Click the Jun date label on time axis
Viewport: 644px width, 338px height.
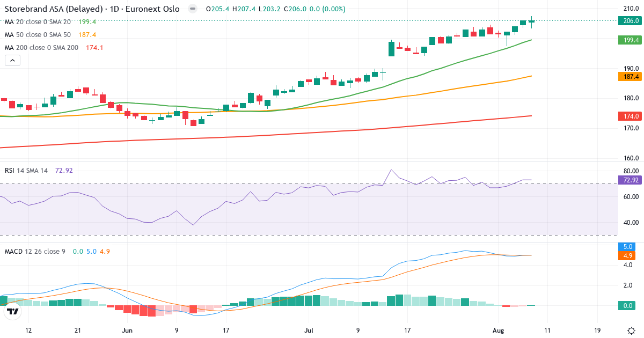(127, 330)
